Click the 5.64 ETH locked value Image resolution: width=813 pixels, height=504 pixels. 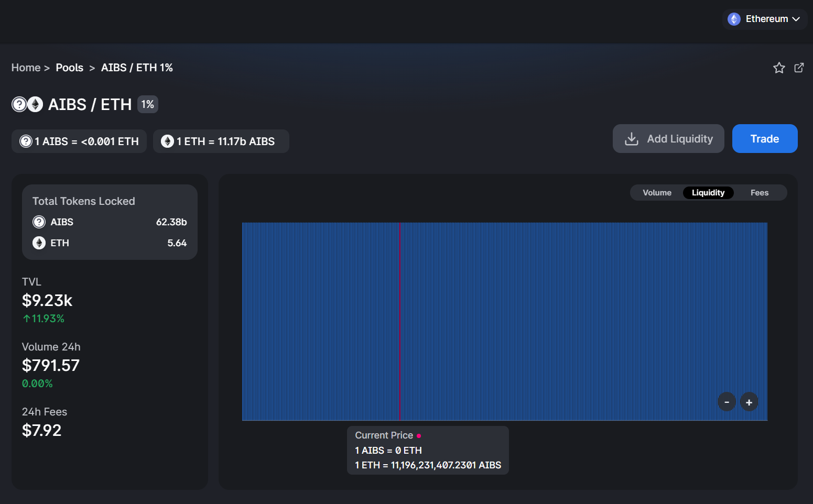177,243
